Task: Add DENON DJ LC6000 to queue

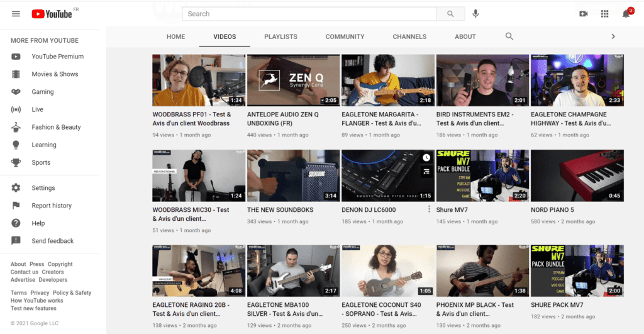Action: pos(427,172)
